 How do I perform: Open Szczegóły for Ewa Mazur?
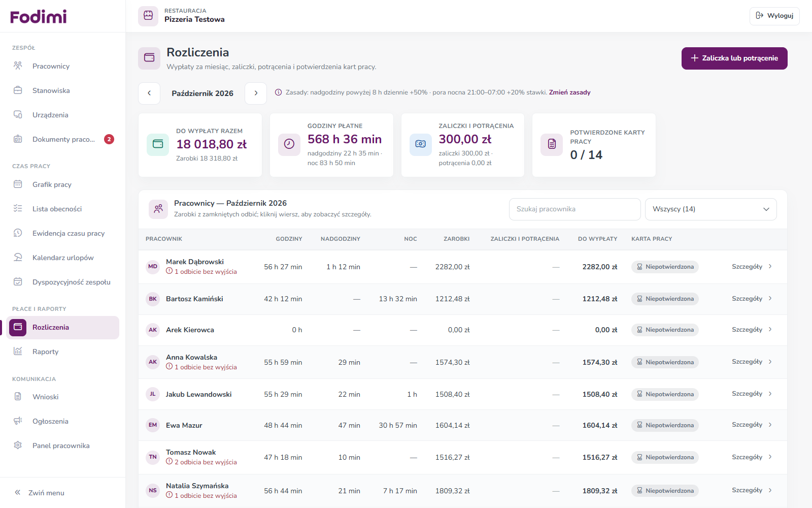pyautogui.click(x=752, y=425)
